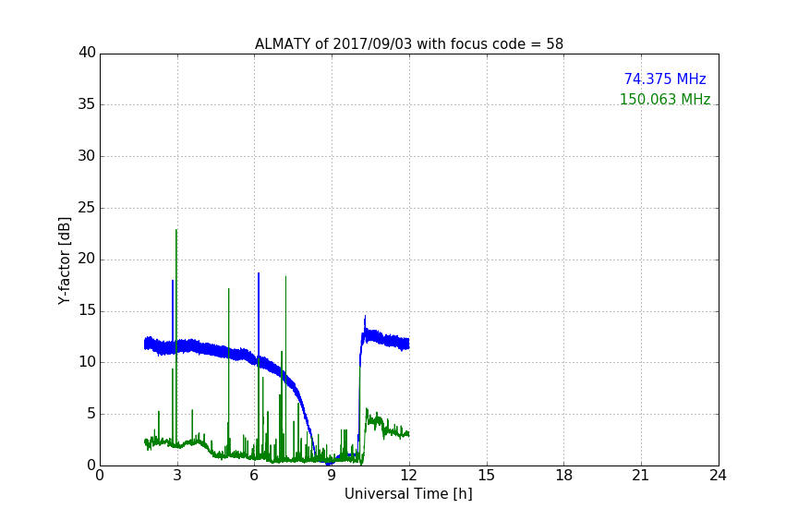The width and height of the screenshot is (798, 532).
Task: Click the plot title 'ALMATY of 2017/09/03'
Action: click(x=408, y=44)
